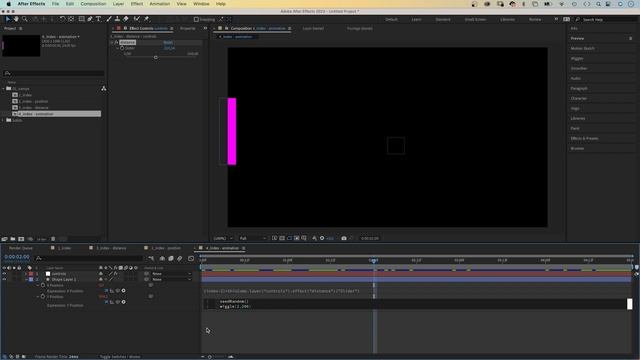
Task: Collapse the 01_comps folder
Action: coord(4,89)
